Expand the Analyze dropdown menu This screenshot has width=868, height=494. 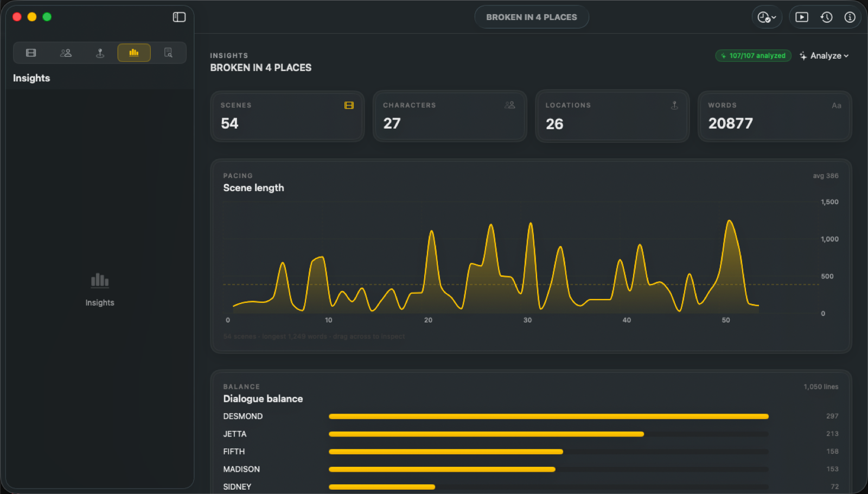pyautogui.click(x=824, y=56)
